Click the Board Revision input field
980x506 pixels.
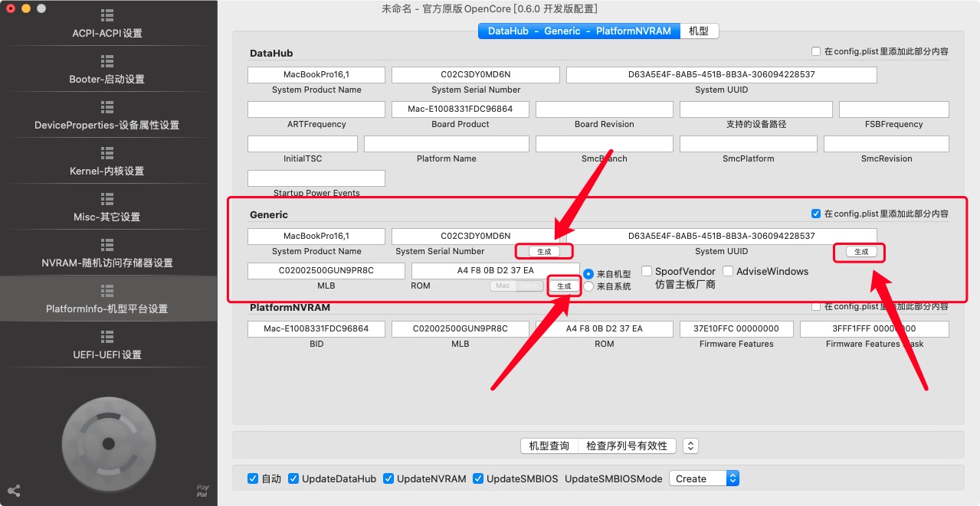click(x=605, y=109)
